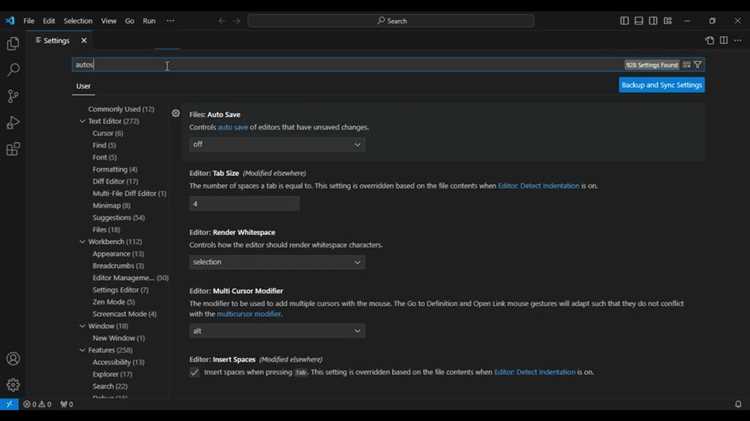Viewport: 750px width, 421px height.
Task: Toggle the Editor: Insert Spaces checkbox
Action: click(x=195, y=372)
